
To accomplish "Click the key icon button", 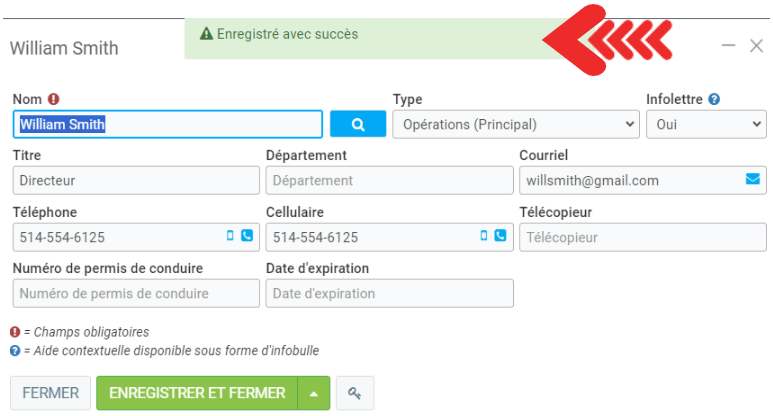I will coord(354,393).
